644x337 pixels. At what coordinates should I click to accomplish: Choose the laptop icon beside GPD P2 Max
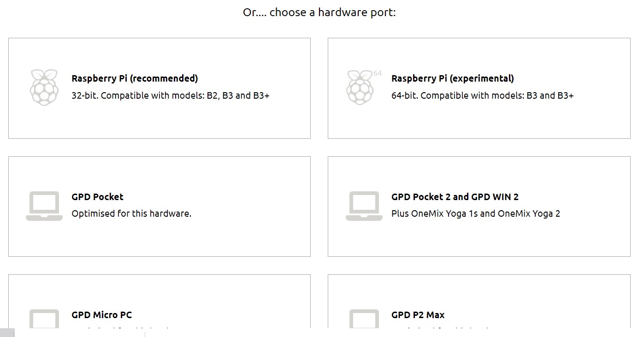tap(364, 319)
